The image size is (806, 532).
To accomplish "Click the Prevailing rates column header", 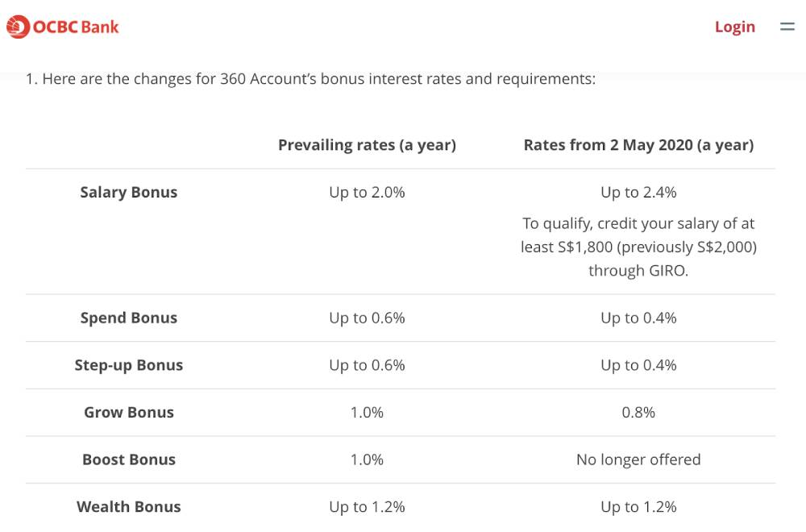I will pos(367,145).
